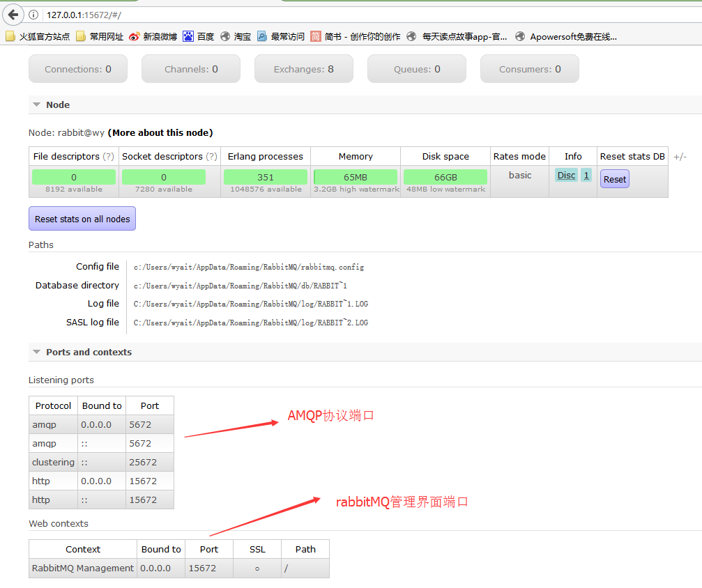Image resolution: width=702 pixels, height=588 pixels.
Task: Open the 简书 bookmark
Action: coord(356,37)
